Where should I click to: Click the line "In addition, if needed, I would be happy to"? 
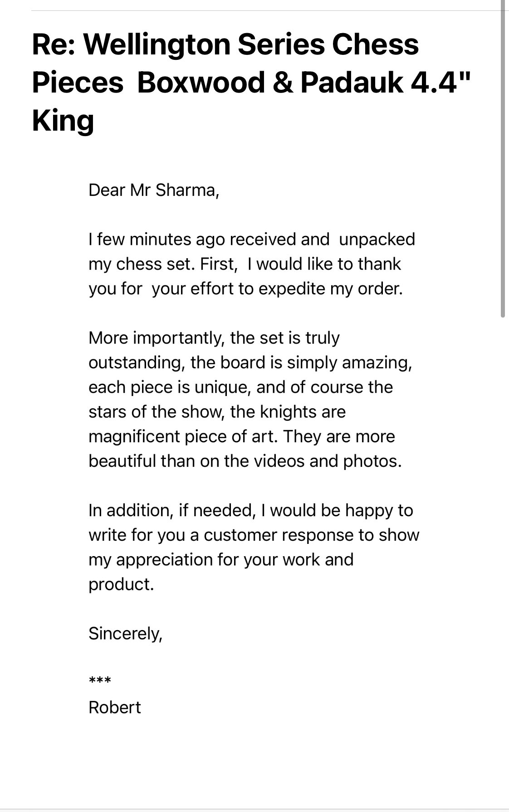(x=251, y=510)
